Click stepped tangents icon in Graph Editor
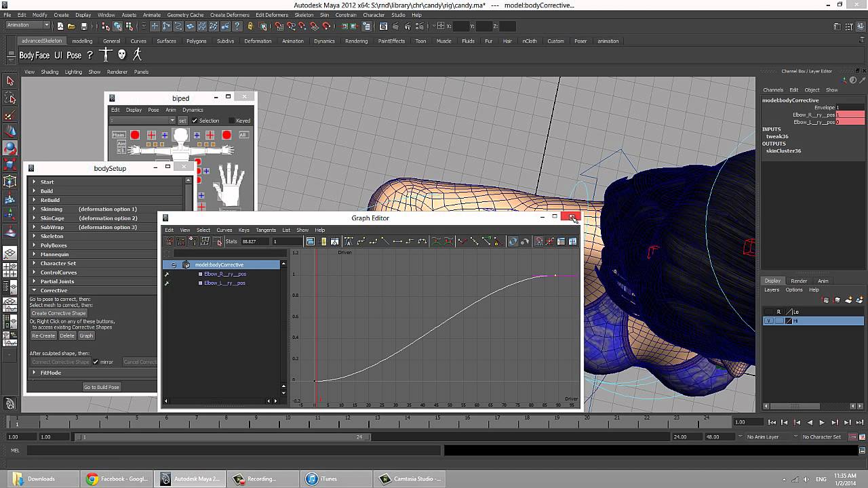Screen dimensions: 868x488 coord(409,241)
